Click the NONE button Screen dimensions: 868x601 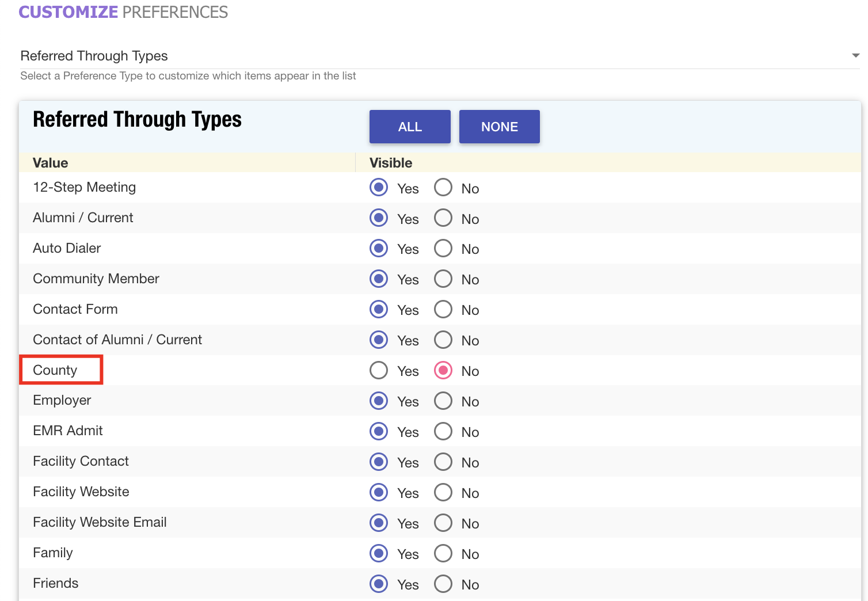499,127
